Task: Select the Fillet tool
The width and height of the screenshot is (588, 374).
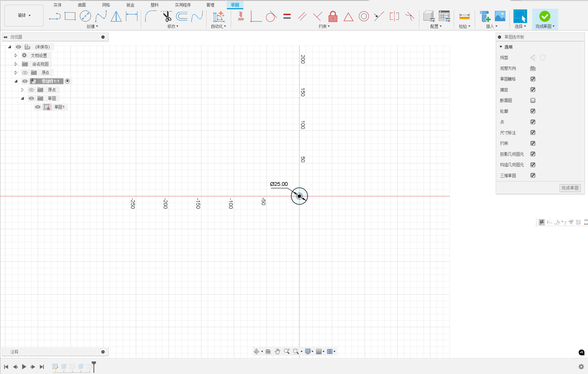Action: pos(151,16)
